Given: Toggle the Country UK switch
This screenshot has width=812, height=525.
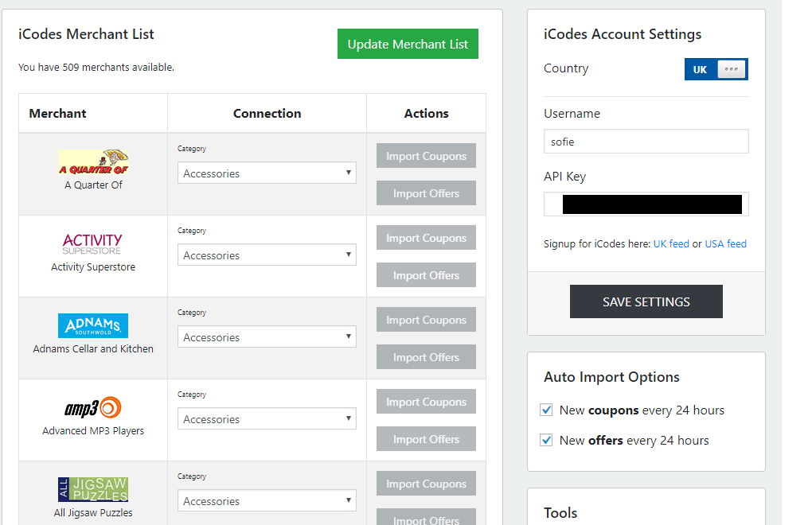Looking at the screenshot, I should [716, 69].
